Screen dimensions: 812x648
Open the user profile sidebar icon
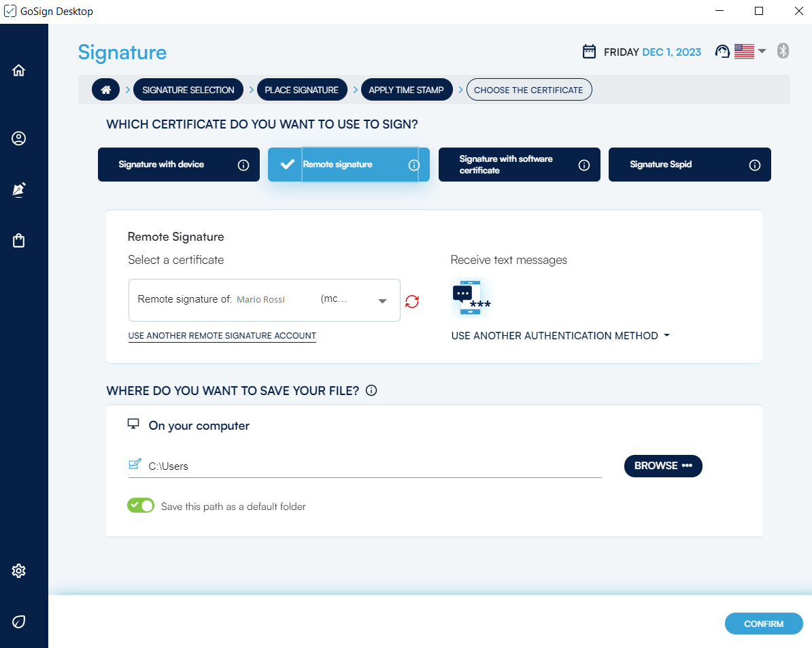[19, 139]
